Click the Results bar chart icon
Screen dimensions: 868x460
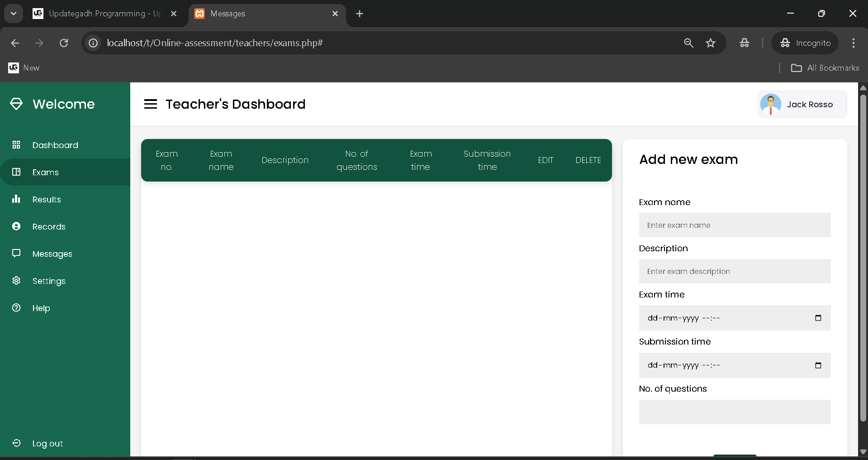point(16,199)
